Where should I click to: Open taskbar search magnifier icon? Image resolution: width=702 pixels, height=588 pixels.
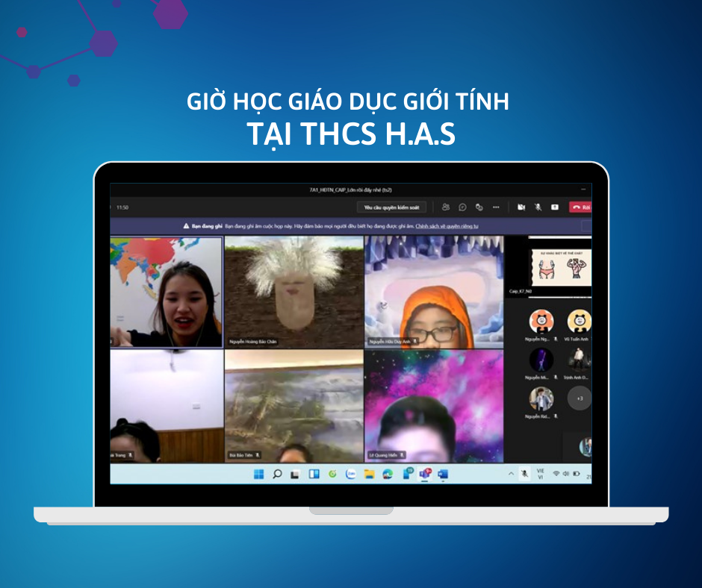click(277, 474)
